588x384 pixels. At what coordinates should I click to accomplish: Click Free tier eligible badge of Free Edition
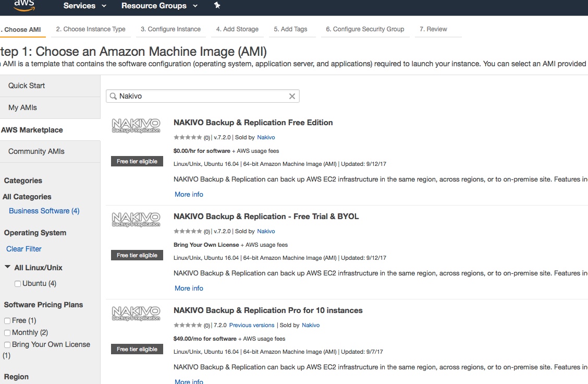[137, 161]
